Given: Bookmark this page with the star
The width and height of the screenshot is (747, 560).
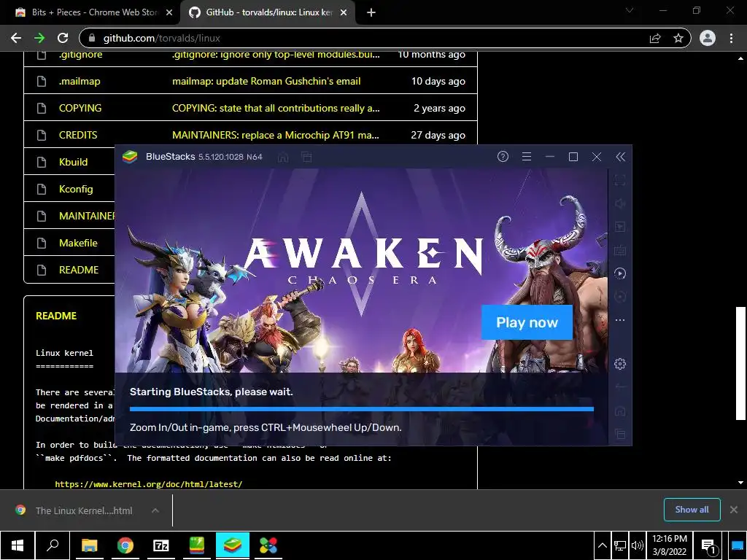Looking at the screenshot, I should 678,38.
